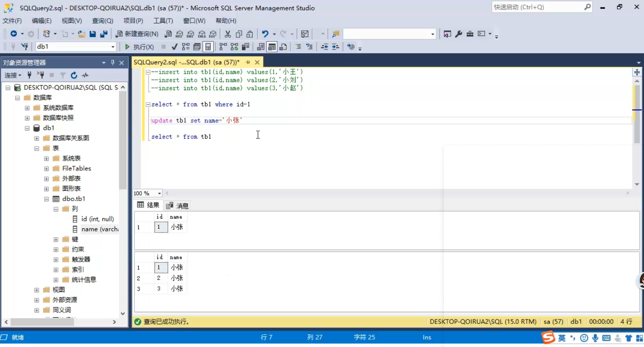
Task: Click 执行(X) to run the query
Action: (139, 47)
